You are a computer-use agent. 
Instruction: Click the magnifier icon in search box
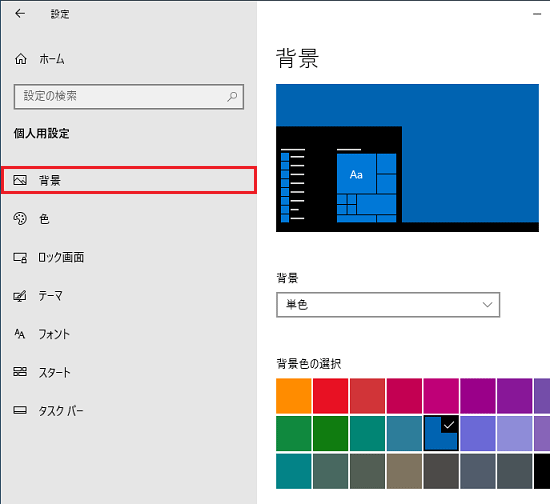click(x=232, y=96)
